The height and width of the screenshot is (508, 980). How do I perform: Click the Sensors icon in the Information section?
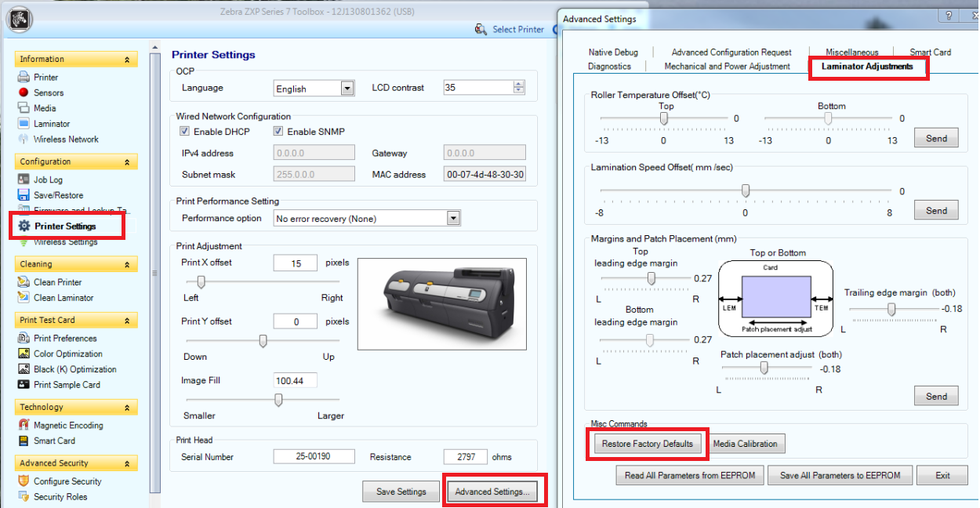(24, 93)
